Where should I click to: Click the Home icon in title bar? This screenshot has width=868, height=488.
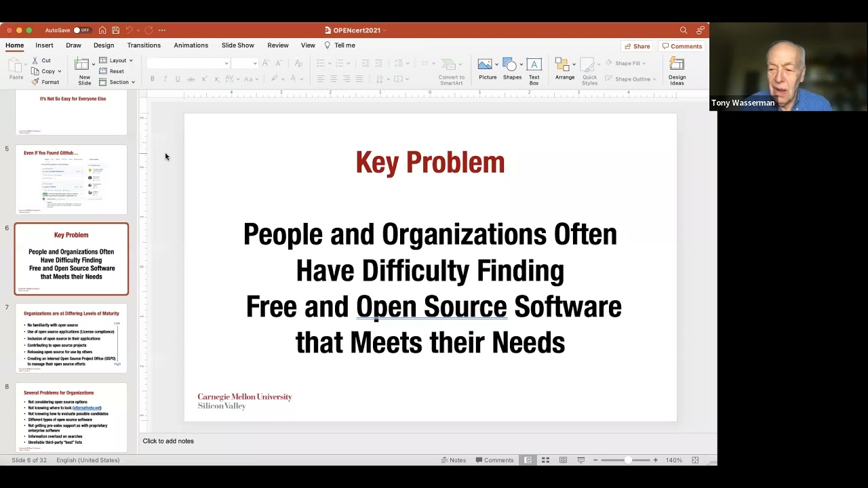tap(102, 30)
